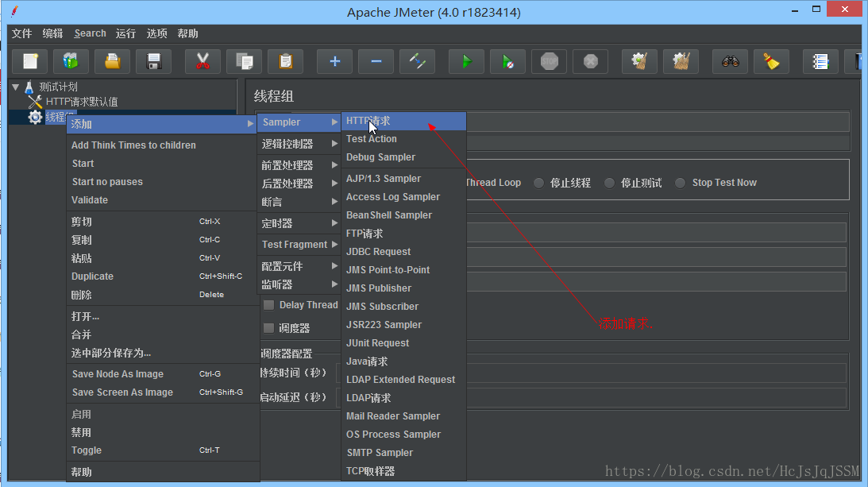
Task: Select Add Think Times to children
Action: tap(163, 145)
